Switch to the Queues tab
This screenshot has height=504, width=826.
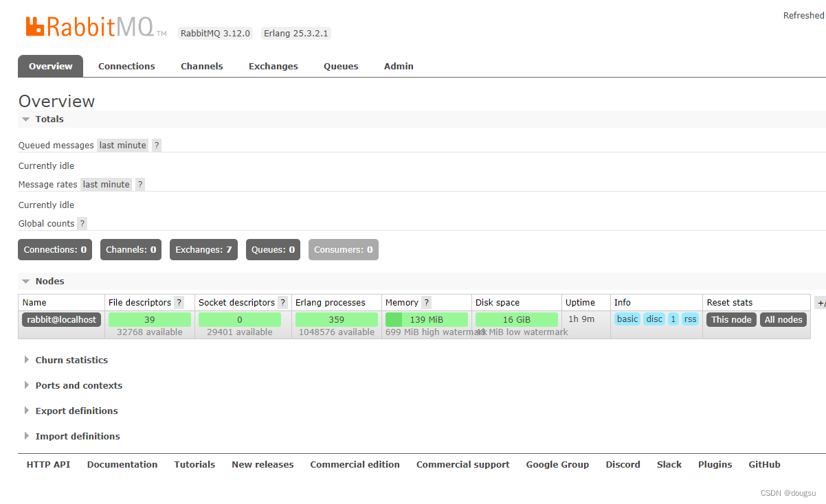pos(342,67)
